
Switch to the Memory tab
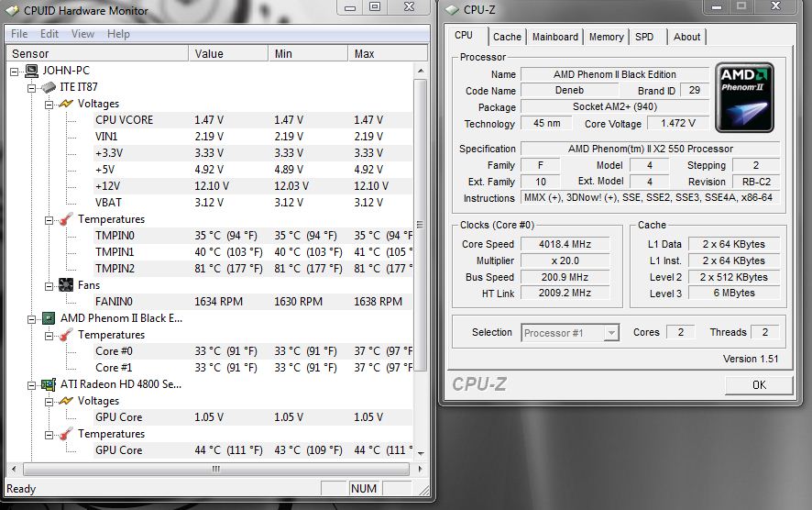[606, 37]
